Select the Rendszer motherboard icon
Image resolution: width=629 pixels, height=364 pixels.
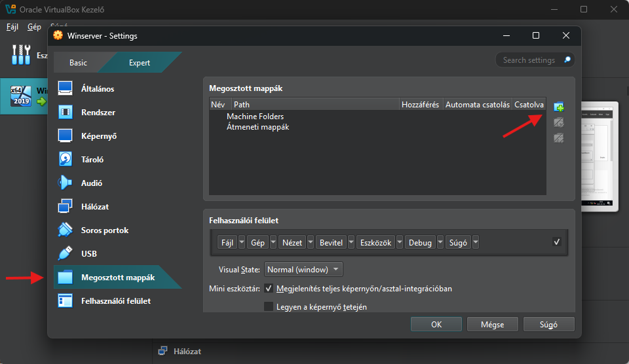click(x=65, y=112)
